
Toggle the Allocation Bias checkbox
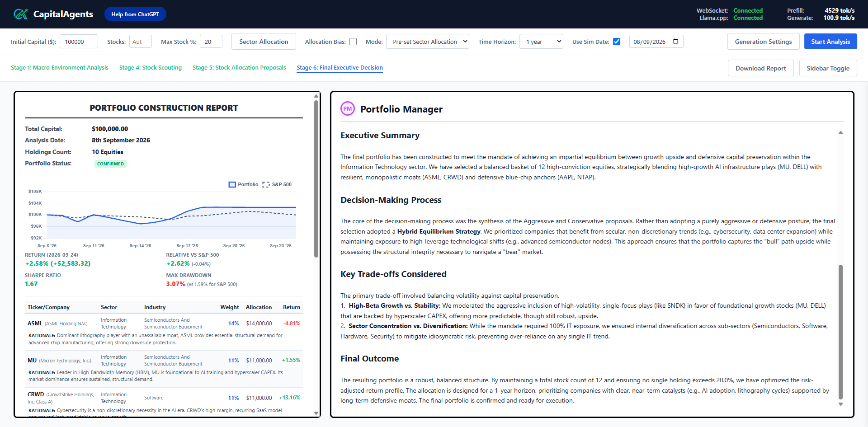[x=353, y=42]
